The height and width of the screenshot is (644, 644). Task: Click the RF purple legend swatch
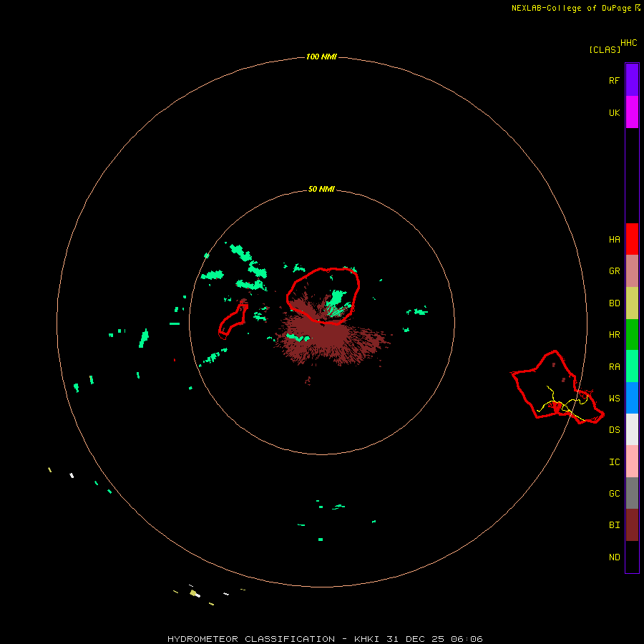632,80
